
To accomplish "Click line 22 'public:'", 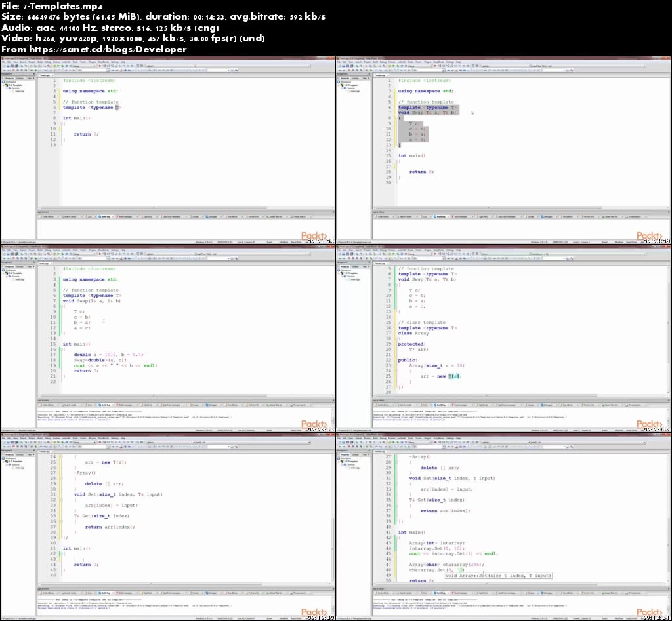I will point(407,360).
